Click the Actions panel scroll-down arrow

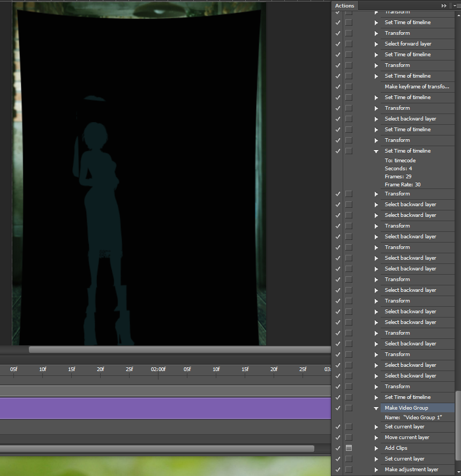pyautogui.click(x=458, y=472)
